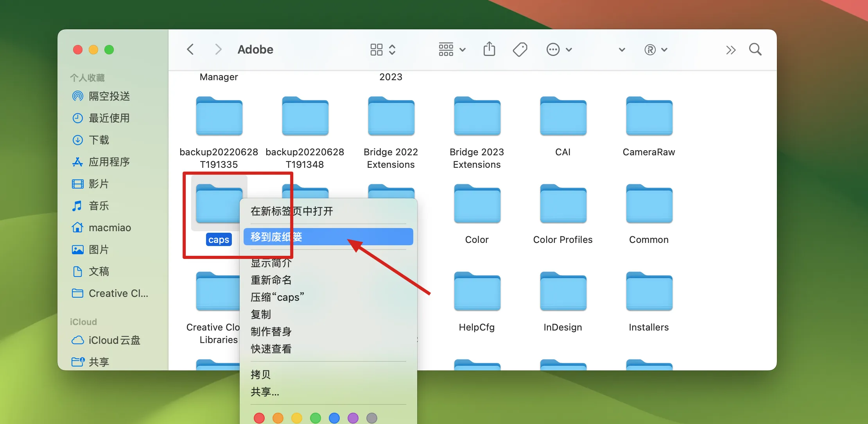Expand the registered-mark icon dropdown arrow
Image resolution: width=868 pixels, height=424 pixels.
click(664, 50)
